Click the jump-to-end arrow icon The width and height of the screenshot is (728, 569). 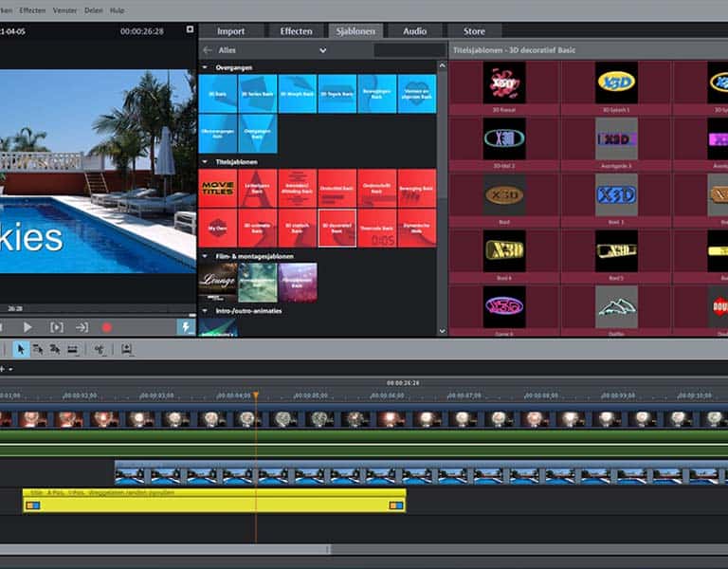click(x=82, y=327)
